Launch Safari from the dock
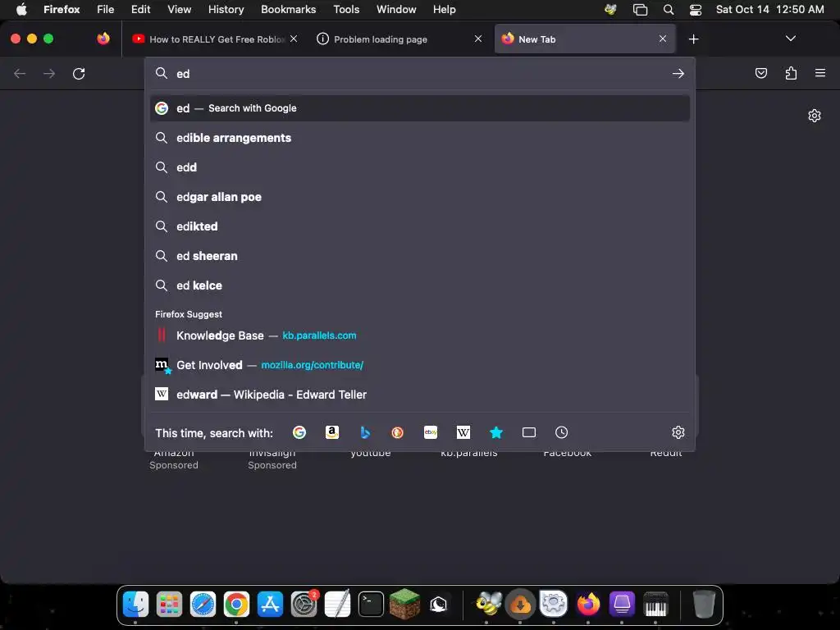The image size is (840, 630). [203, 605]
